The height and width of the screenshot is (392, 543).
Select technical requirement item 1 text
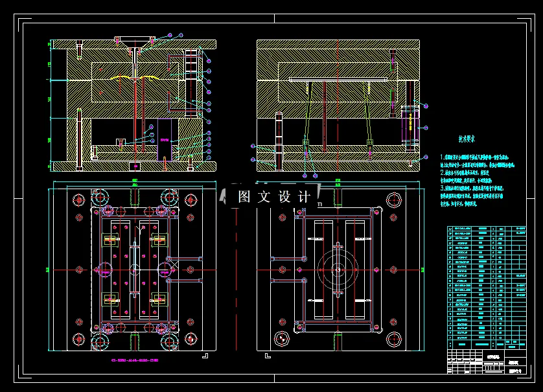(477, 161)
